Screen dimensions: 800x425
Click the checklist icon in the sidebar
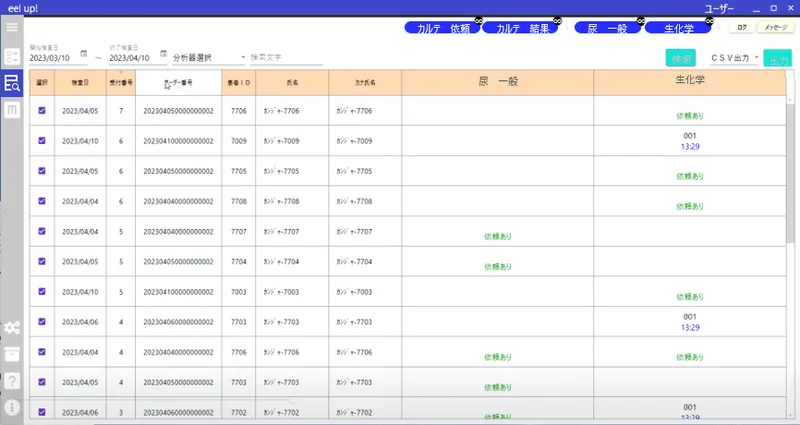coord(13,57)
